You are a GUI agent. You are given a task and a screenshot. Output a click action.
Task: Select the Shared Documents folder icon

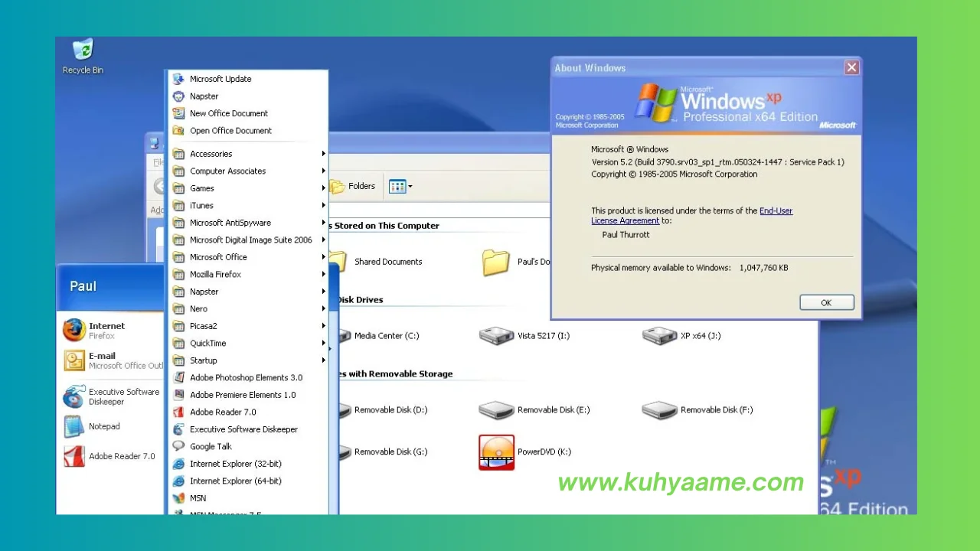[x=338, y=262]
